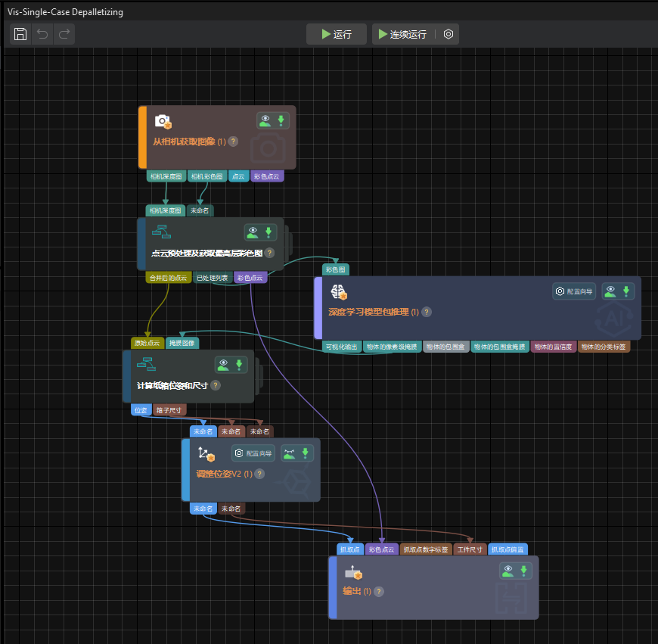Image resolution: width=658 pixels, height=644 pixels.
Task: Click camera icon on 从相机获取图像 step
Action: tap(163, 121)
